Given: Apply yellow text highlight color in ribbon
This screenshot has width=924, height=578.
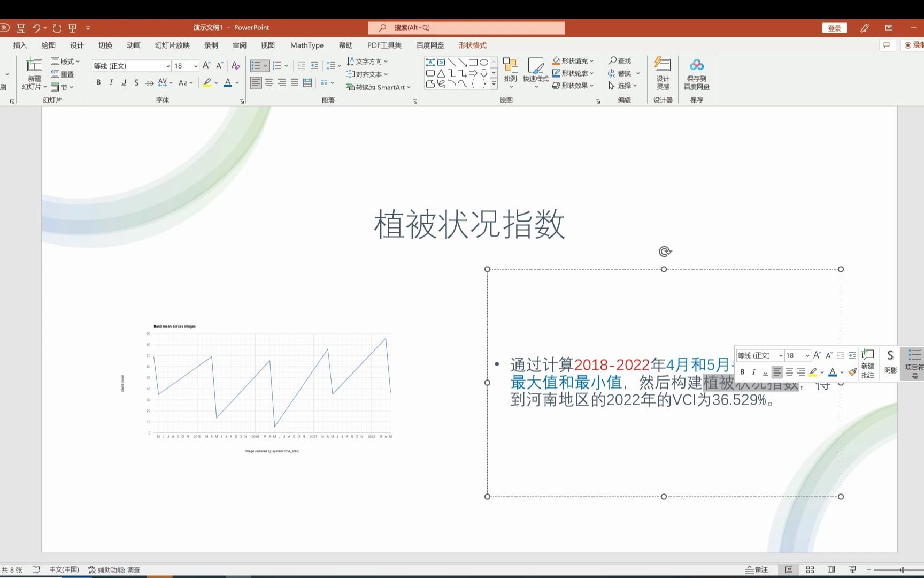Looking at the screenshot, I should [x=207, y=83].
